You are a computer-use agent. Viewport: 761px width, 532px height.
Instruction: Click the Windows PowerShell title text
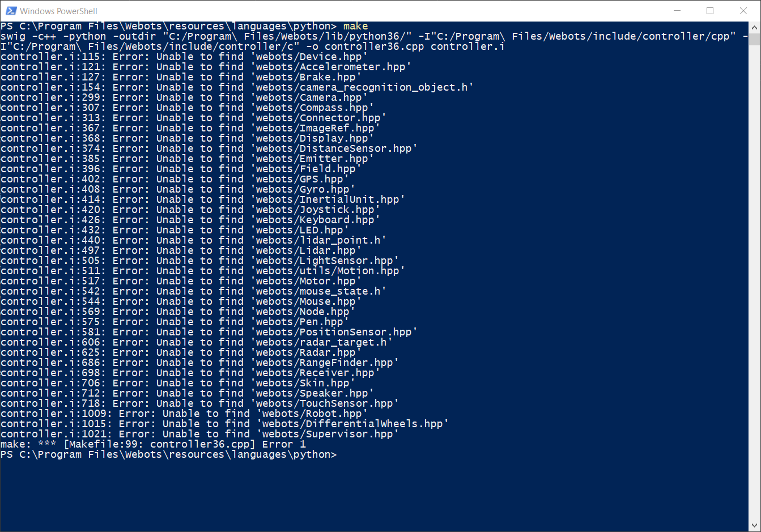pos(58,11)
